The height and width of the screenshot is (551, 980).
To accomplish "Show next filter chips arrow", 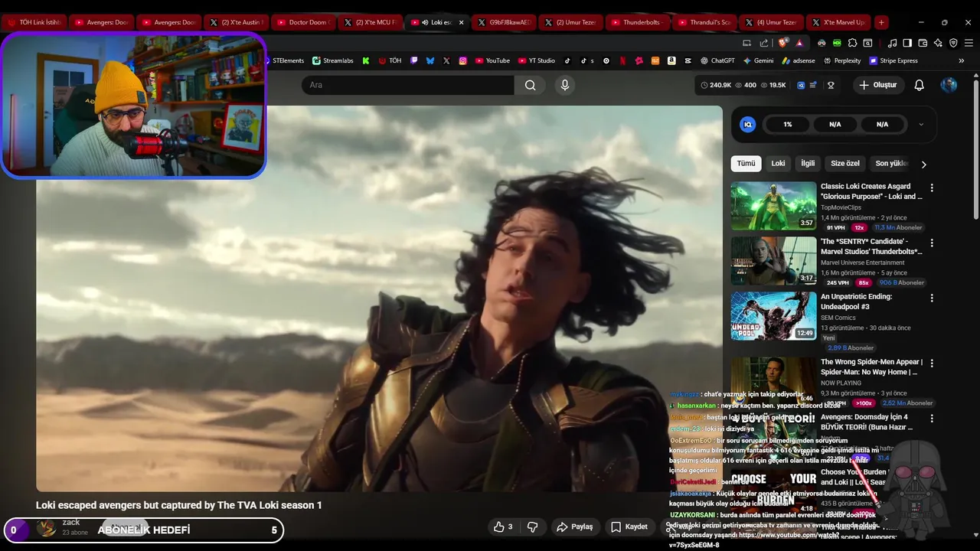I will pos(923,164).
